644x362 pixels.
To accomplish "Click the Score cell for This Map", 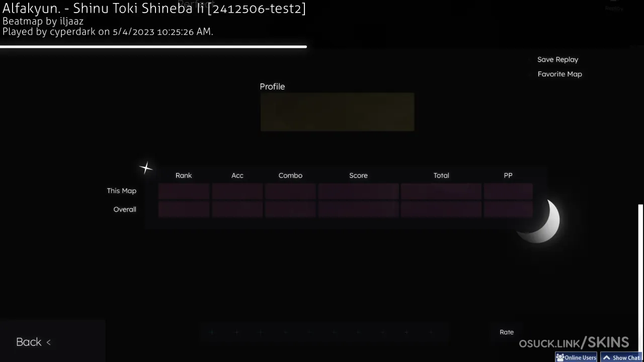I will [x=358, y=191].
